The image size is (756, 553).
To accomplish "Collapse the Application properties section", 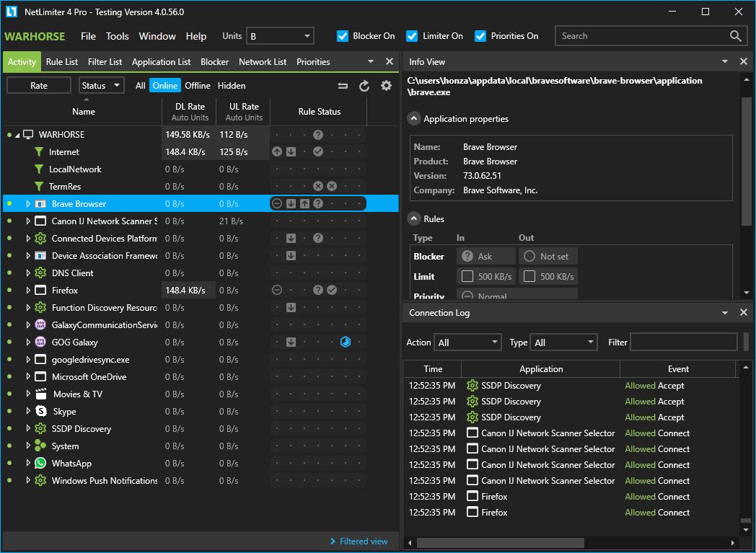I will click(414, 119).
